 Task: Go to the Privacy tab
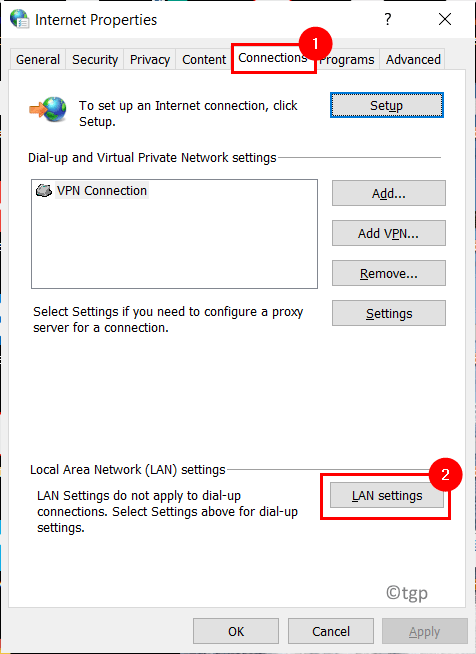[150, 60]
